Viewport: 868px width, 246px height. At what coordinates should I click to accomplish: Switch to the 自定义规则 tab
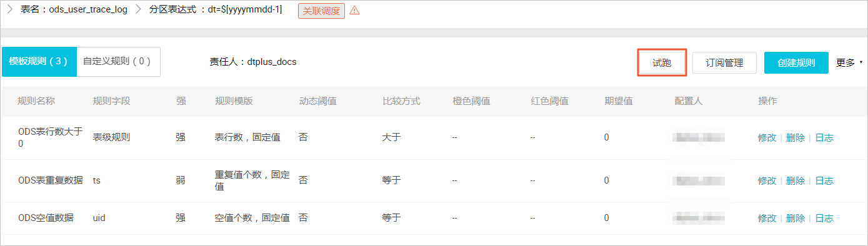[x=117, y=62]
